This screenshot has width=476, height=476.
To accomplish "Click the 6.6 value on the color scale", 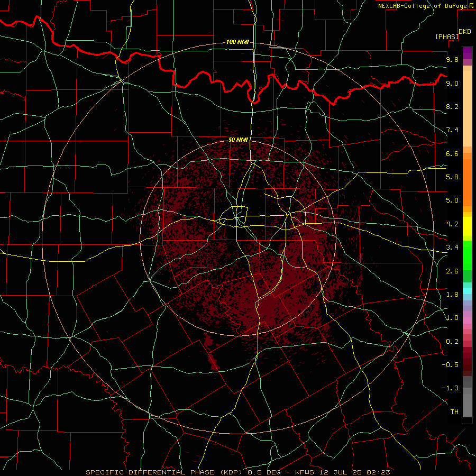I will [452, 153].
